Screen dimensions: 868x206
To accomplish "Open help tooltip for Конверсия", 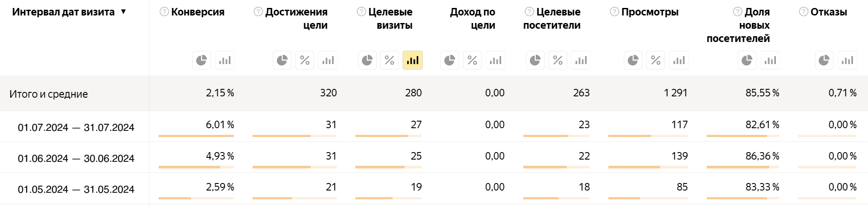I will coord(164,12).
